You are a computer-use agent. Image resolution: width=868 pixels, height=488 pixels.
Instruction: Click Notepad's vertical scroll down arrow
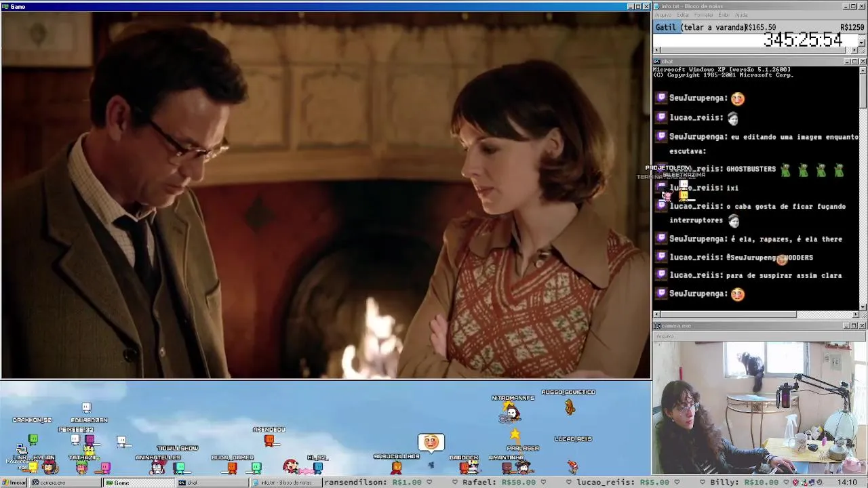tap(863, 42)
